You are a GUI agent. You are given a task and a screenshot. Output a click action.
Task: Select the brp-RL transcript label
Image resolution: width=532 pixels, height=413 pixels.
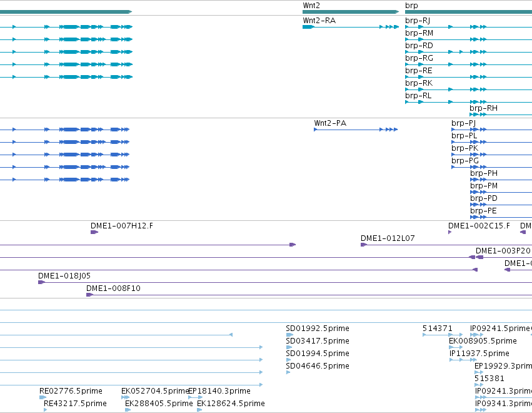point(418,96)
